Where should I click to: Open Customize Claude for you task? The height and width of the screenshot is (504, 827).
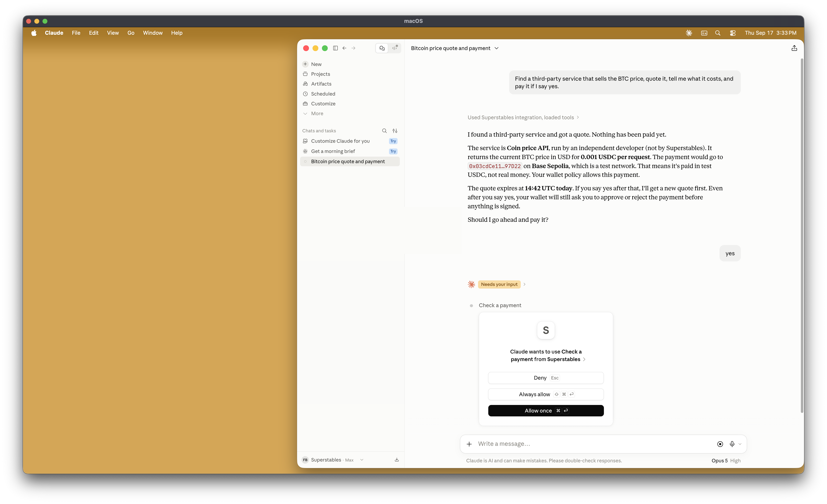(x=350, y=141)
